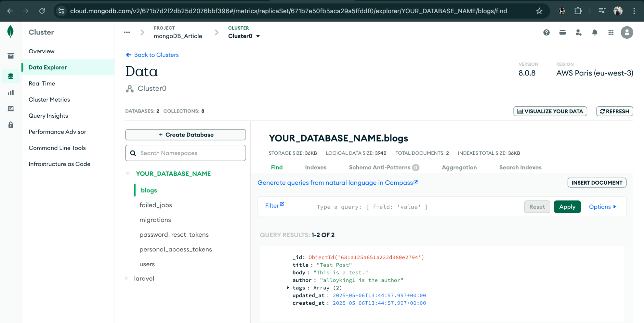Open the Compass natural language queries link
The image size is (644, 323).
pos(338,183)
